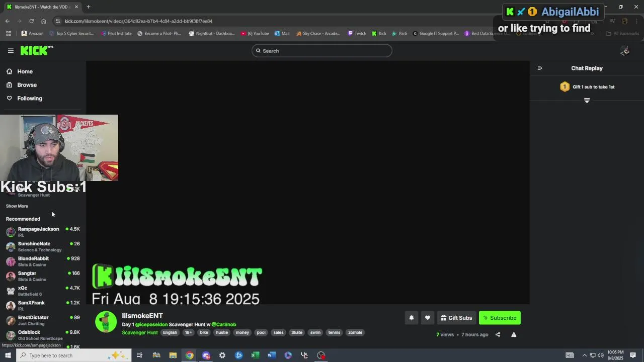Open ErectDictator recommended channel

(43, 320)
